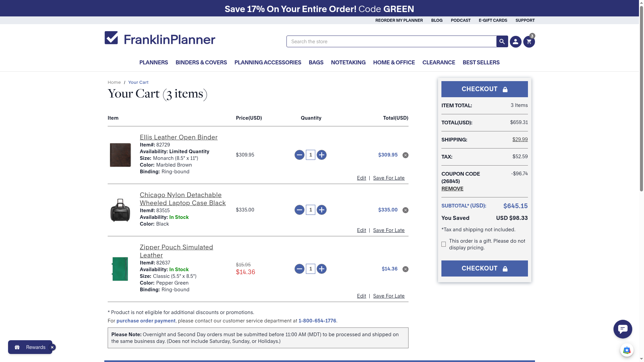Open the live chat bubble
Image resolution: width=644 pixels, height=362 pixels.
(623, 329)
